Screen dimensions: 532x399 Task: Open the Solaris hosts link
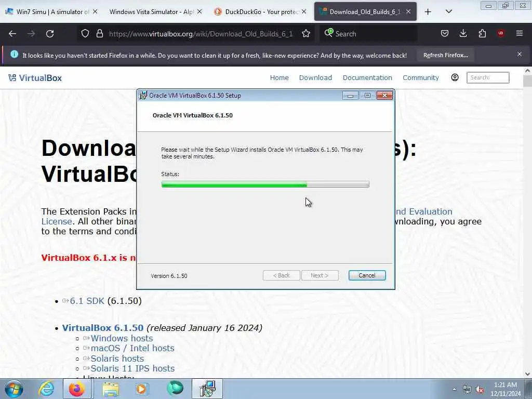(117, 358)
